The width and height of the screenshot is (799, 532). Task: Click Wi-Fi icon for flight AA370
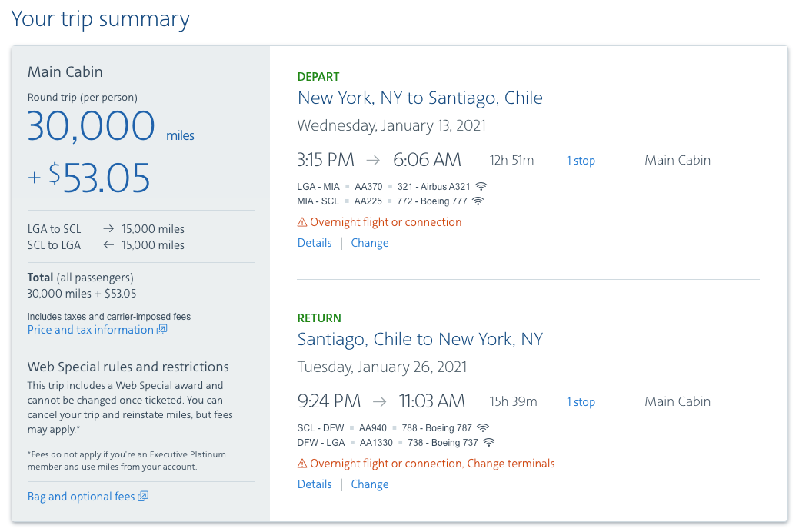tap(481, 186)
